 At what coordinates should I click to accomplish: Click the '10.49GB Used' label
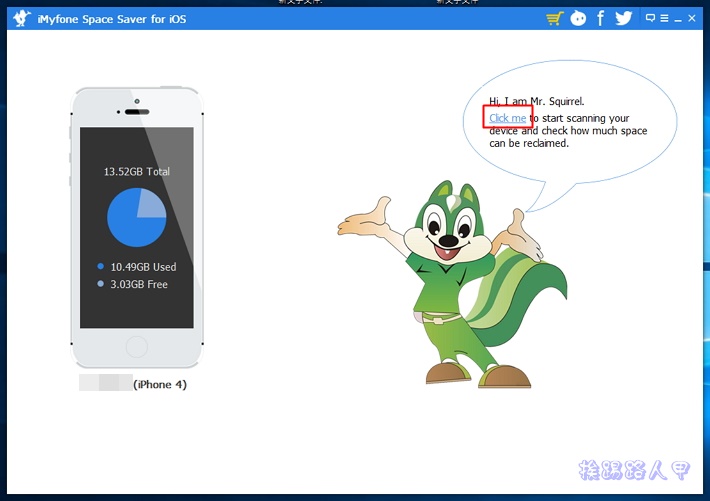[x=143, y=267]
